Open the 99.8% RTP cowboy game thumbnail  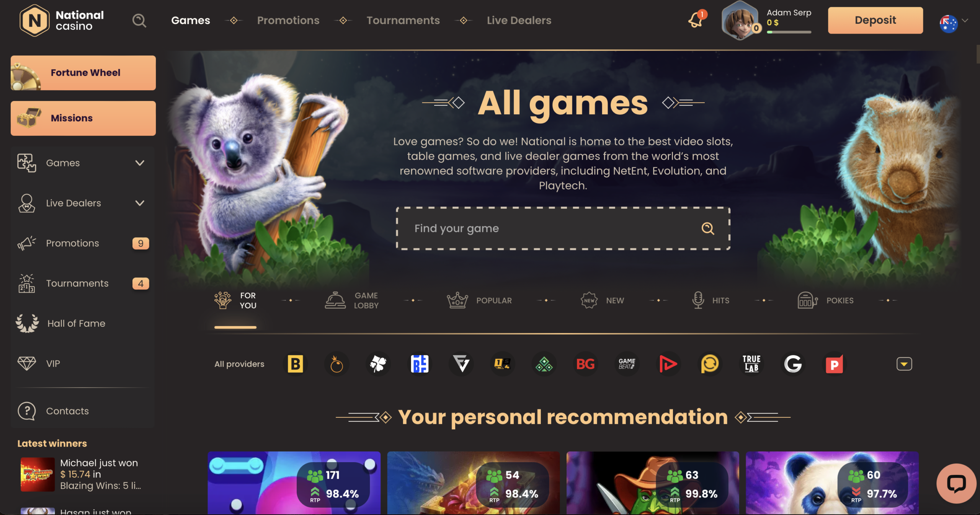click(653, 483)
